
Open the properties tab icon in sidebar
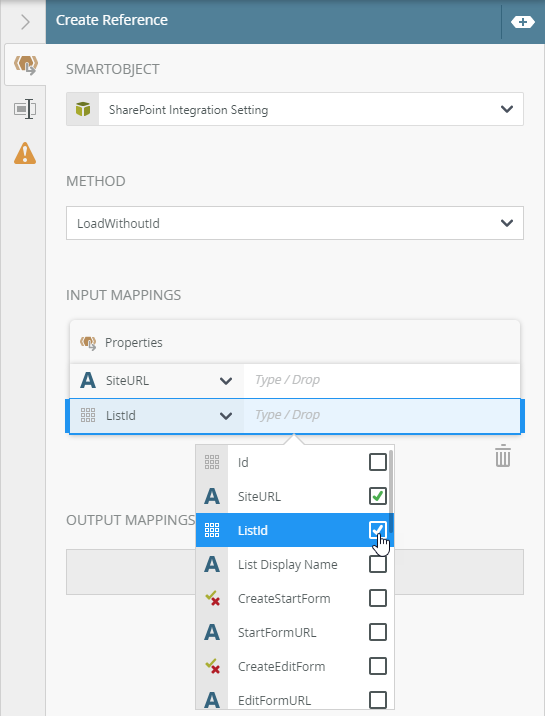[x=25, y=109]
